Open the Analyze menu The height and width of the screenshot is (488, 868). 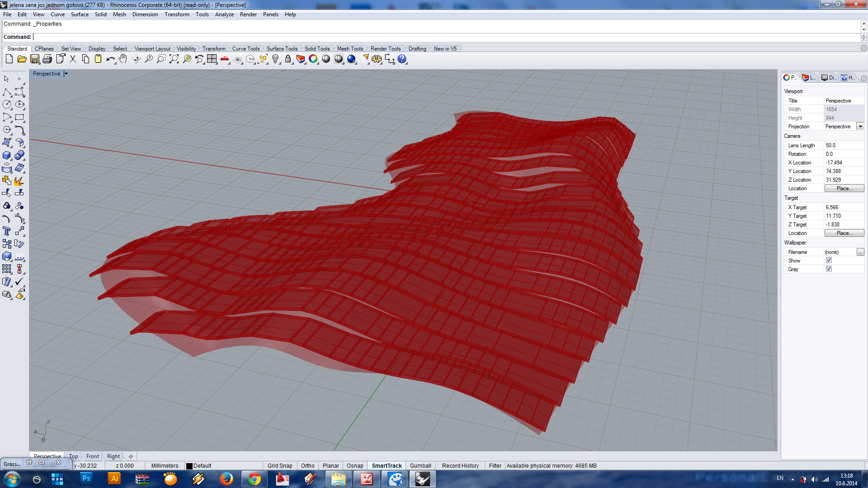point(224,14)
